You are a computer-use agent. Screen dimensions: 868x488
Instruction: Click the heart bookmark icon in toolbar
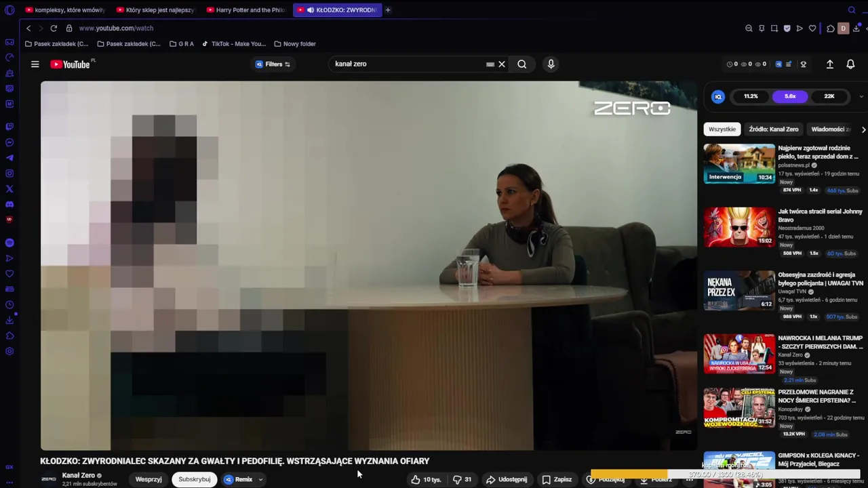(812, 28)
